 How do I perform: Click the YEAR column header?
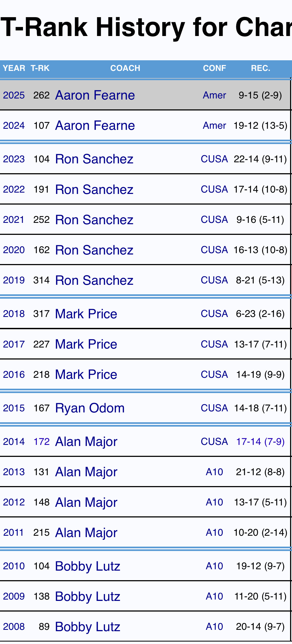pos(14,68)
